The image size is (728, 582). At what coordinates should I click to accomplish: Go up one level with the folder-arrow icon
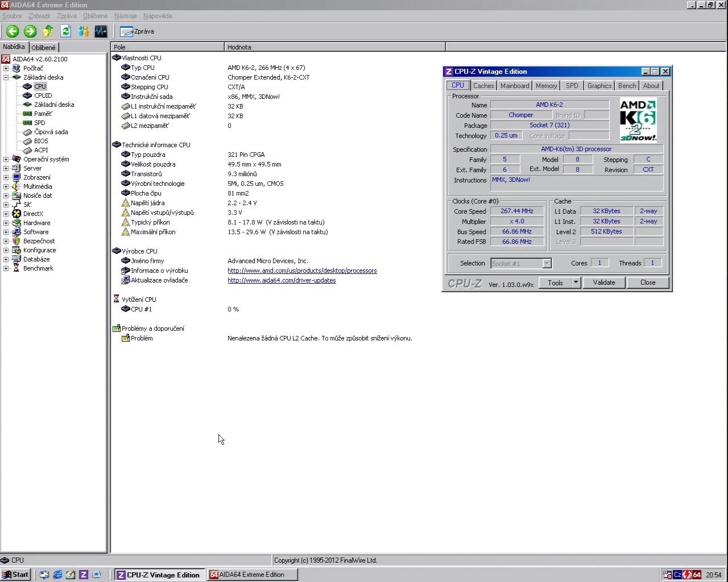[x=48, y=31]
